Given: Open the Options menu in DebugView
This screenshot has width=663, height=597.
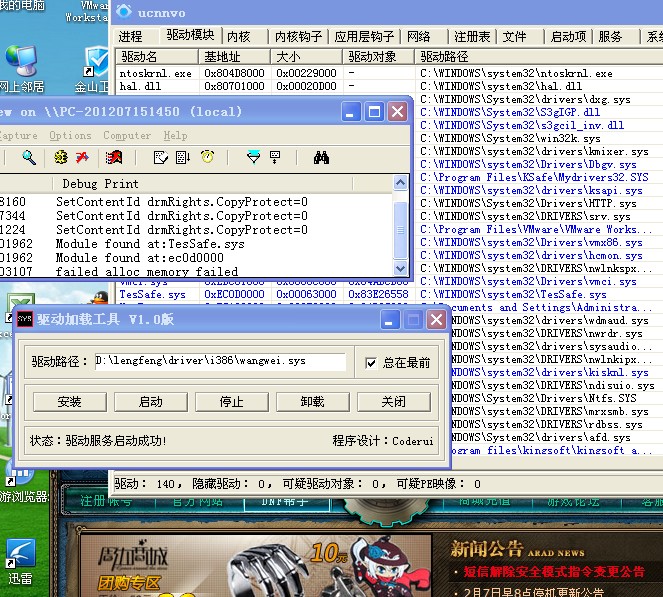Looking at the screenshot, I should (70, 136).
